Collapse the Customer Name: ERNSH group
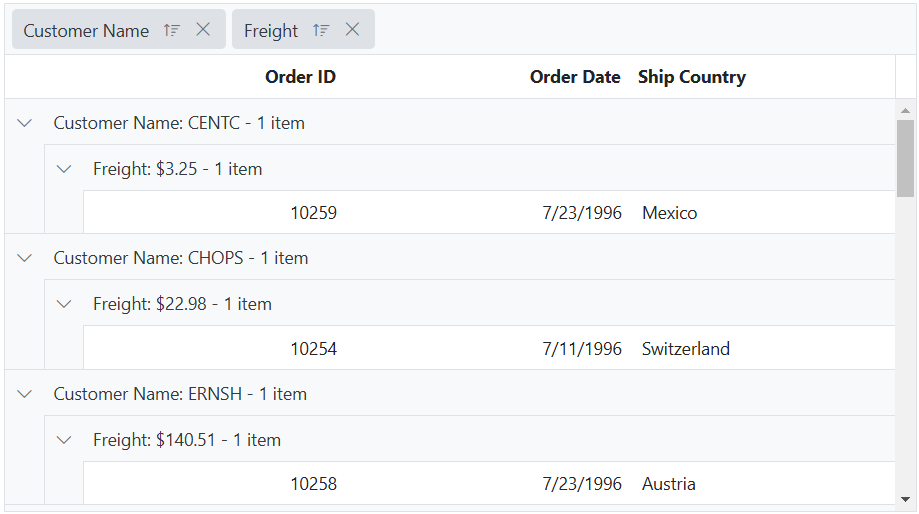919x514 pixels. (25, 394)
